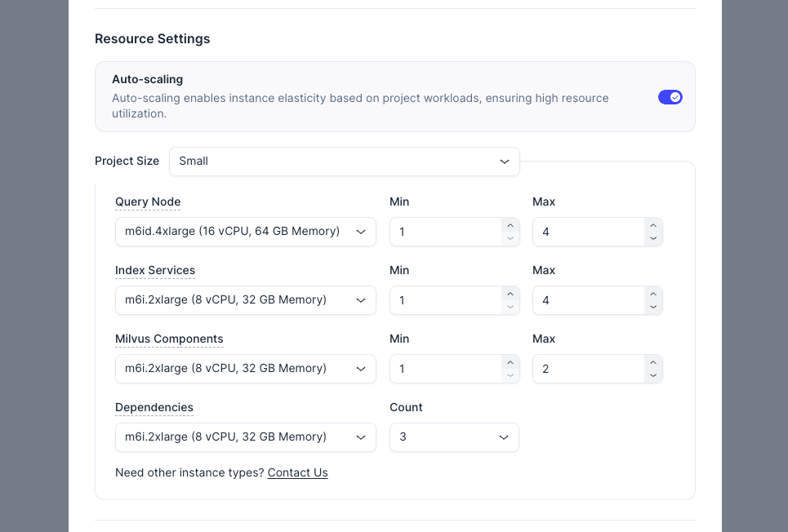Increment Query Node Max with up arrow
This screenshot has width=788, height=532.
coord(652,225)
